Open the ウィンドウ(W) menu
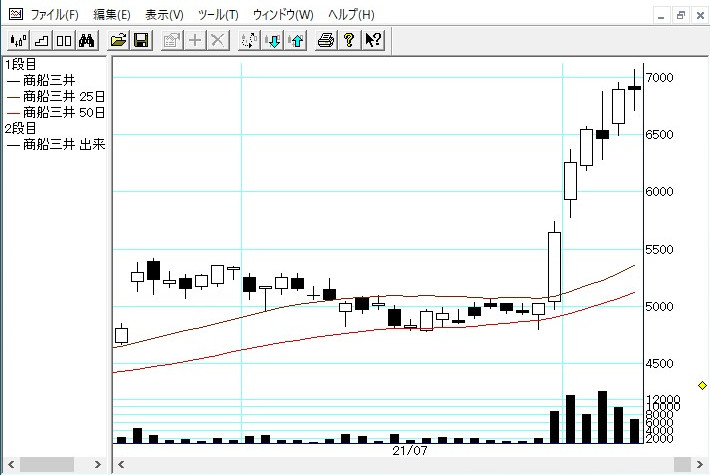Viewport: 710px width, 475px height. coord(283,15)
